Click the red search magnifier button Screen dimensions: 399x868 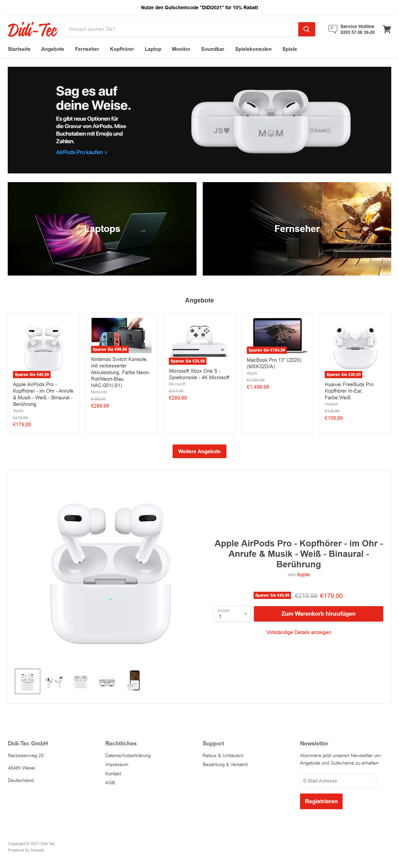pyautogui.click(x=306, y=29)
